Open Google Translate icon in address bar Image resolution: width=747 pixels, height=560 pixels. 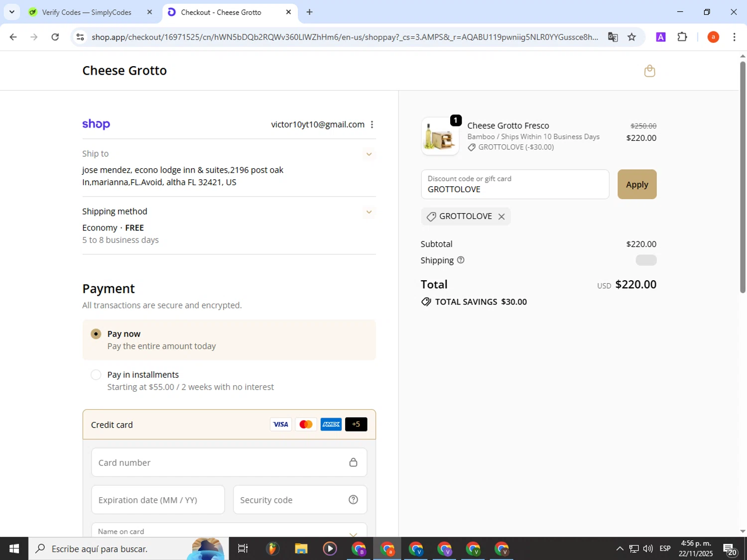pyautogui.click(x=613, y=37)
